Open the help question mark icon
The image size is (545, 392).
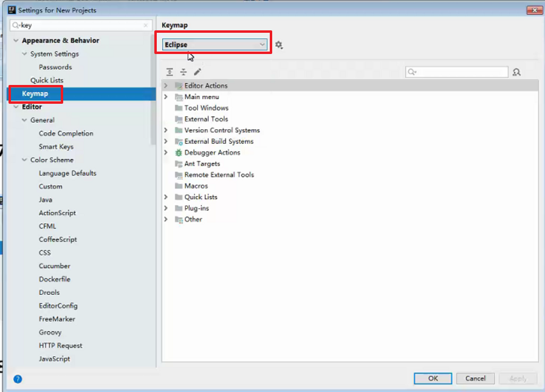tap(18, 379)
